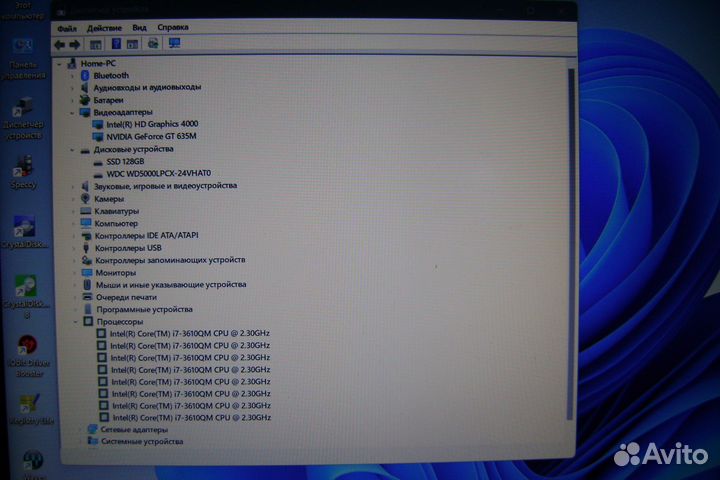Screen dimensions: 720x480
Task: Select the Home-PC computer name
Action: [x=98, y=63]
